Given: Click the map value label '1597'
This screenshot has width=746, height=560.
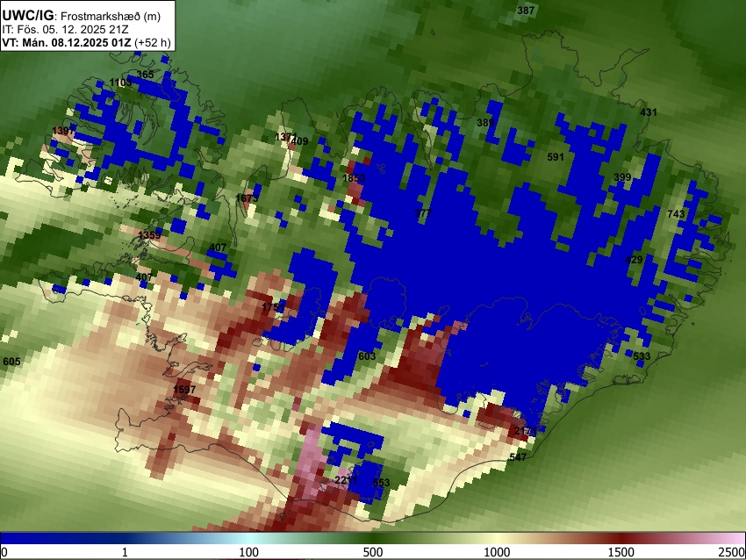Looking at the screenshot, I should (x=184, y=390).
